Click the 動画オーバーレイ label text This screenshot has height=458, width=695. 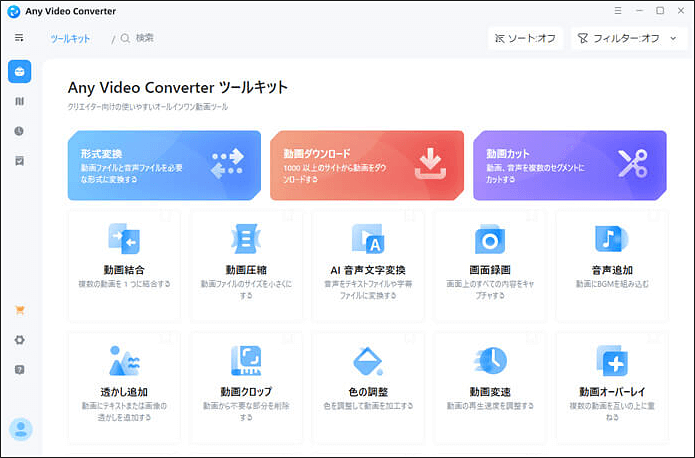612,391
